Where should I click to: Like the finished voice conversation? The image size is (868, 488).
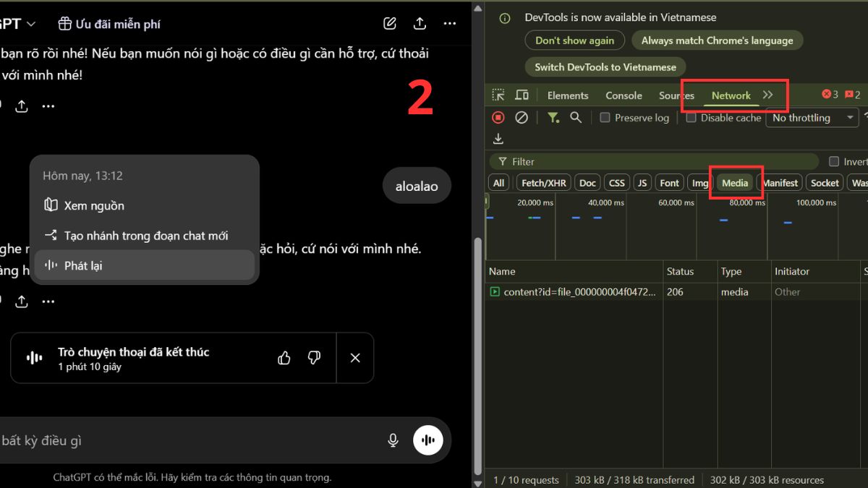(x=284, y=358)
